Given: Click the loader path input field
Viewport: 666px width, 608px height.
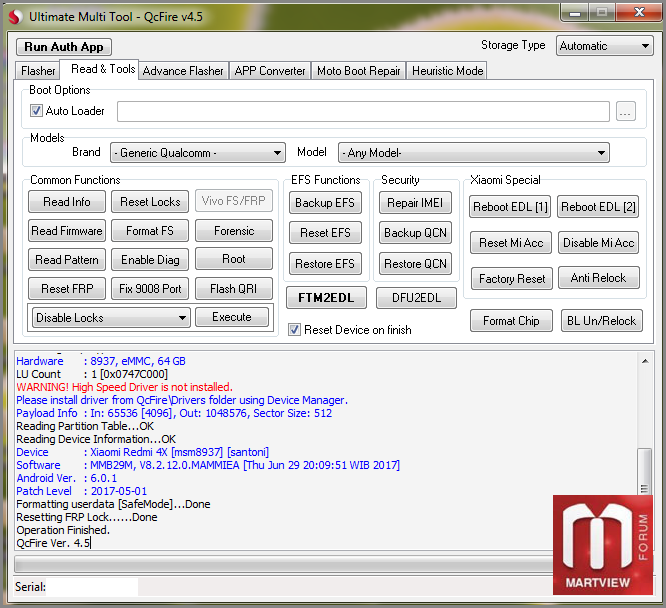Looking at the screenshot, I should (x=364, y=111).
